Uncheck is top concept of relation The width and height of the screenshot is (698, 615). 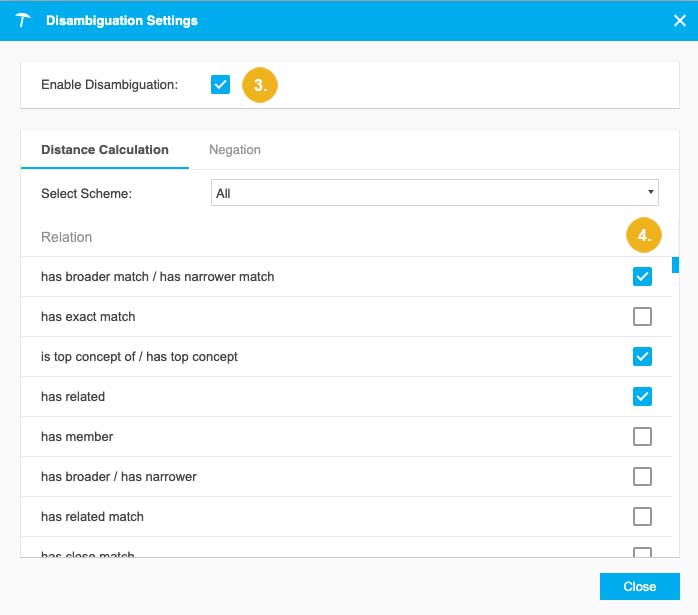coord(642,357)
